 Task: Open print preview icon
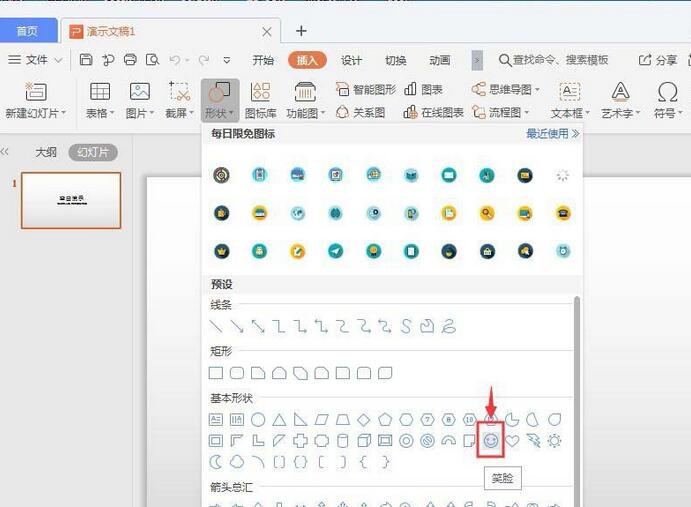point(152,60)
